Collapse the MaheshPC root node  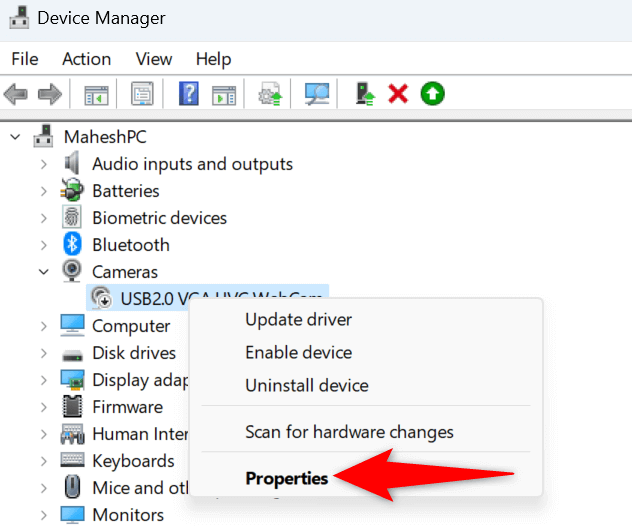pos(15,137)
